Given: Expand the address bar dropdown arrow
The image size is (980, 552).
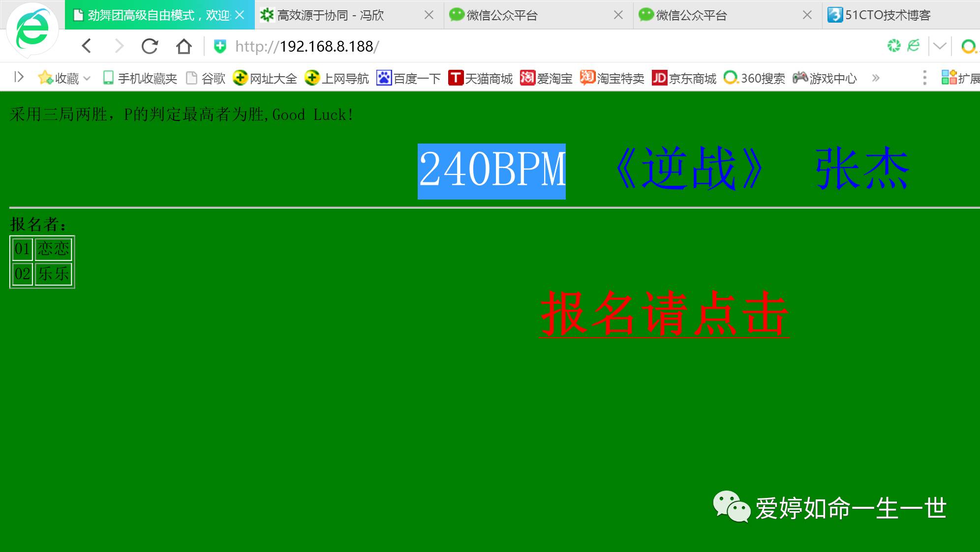Looking at the screenshot, I should pos(940,46).
